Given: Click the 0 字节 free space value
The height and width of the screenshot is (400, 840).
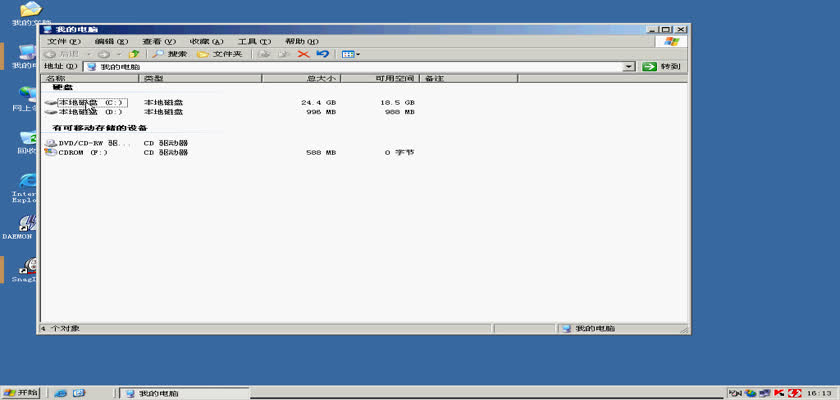Looking at the screenshot, I should click(399, 153).
